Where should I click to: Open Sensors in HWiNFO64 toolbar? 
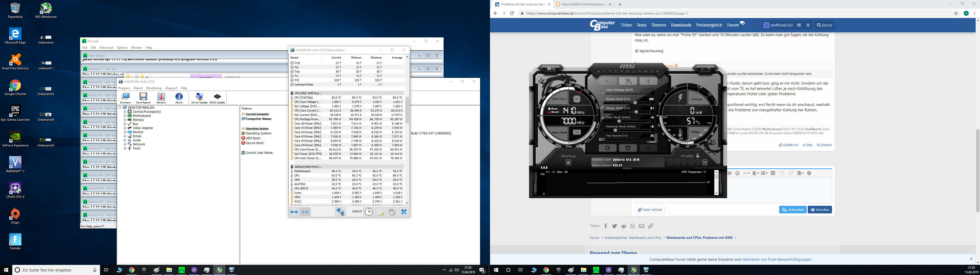161,98
